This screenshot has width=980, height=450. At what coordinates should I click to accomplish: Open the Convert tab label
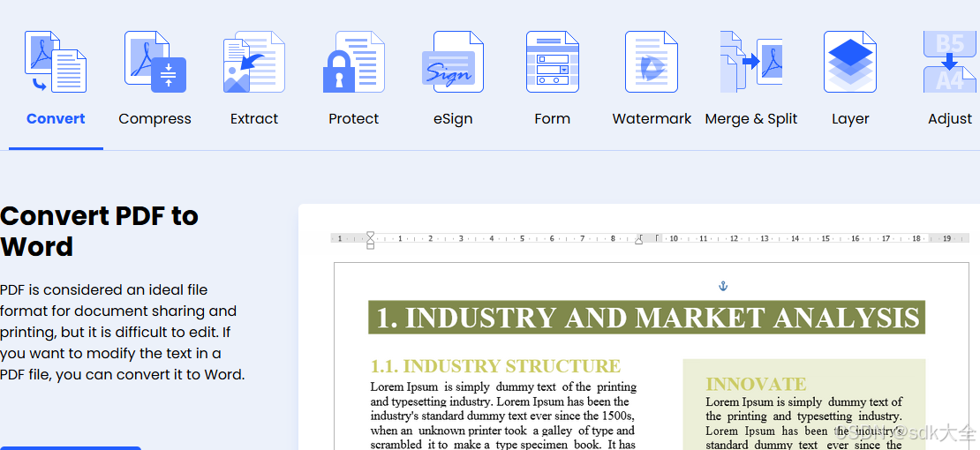(x=56, y=119)
